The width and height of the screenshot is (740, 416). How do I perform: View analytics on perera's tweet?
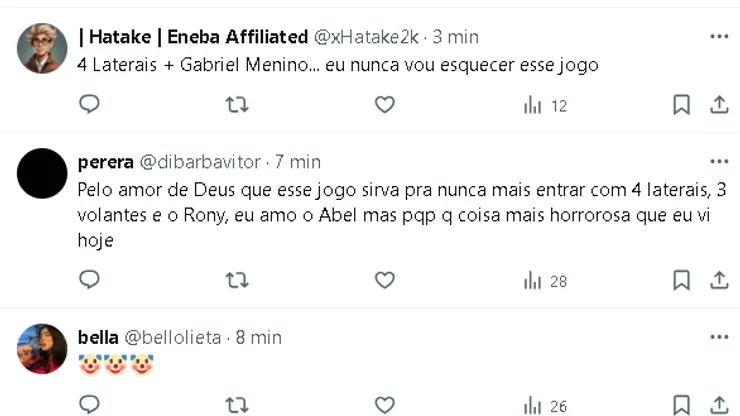[x=545, y=281]
